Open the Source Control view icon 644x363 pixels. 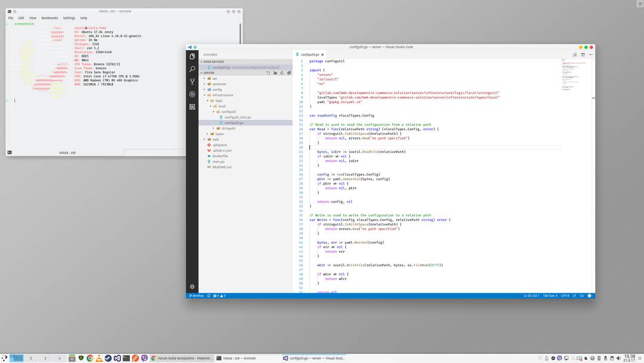[192, 82]
